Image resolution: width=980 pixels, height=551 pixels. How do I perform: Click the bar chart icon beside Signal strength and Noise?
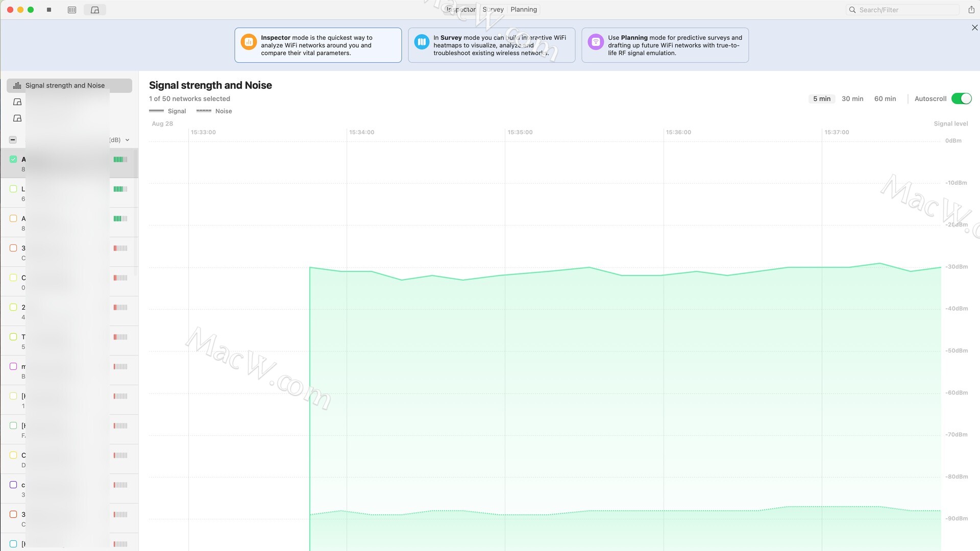(x=17, y=85)
